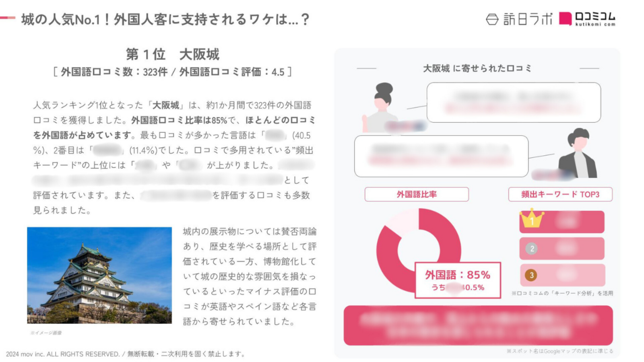This screenshot has height=362, width=644.
Task: Click the 第1位 大阪城 heading
Action: (172, 54)
